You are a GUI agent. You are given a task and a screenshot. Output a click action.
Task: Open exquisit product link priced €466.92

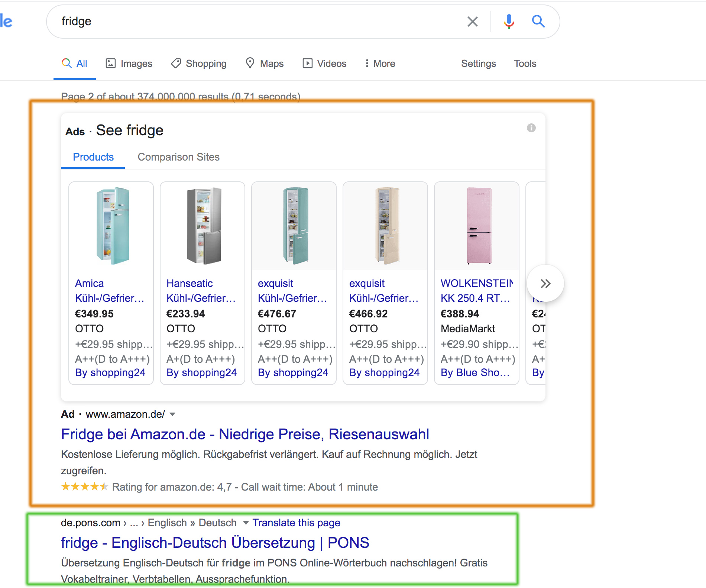384,291
